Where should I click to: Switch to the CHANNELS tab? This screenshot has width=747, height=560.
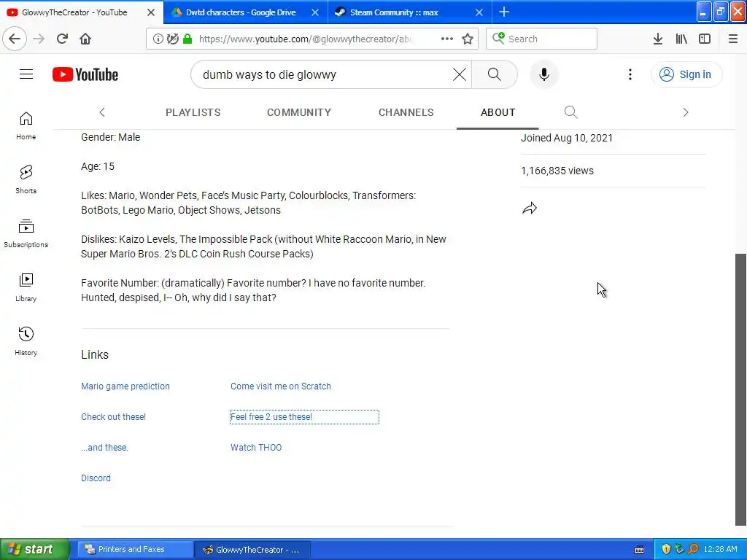(406, 112)
